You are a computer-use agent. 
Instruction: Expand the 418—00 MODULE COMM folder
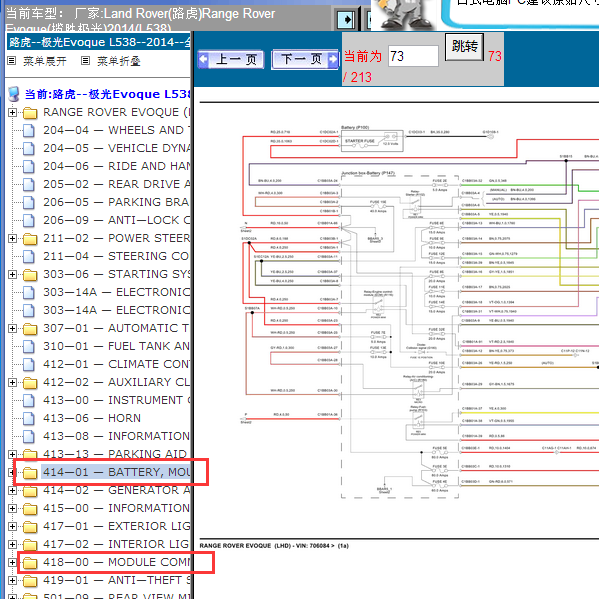point(12,562)
